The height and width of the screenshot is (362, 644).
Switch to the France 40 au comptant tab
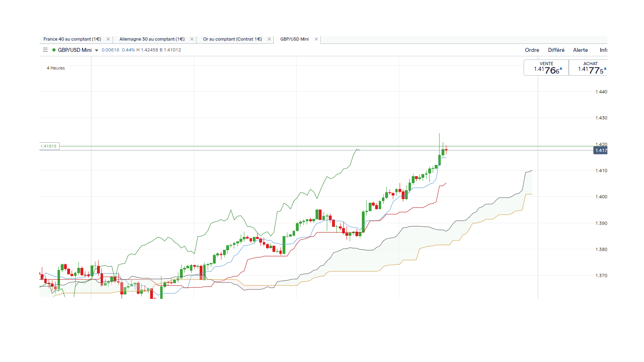[x=72, y=39]
